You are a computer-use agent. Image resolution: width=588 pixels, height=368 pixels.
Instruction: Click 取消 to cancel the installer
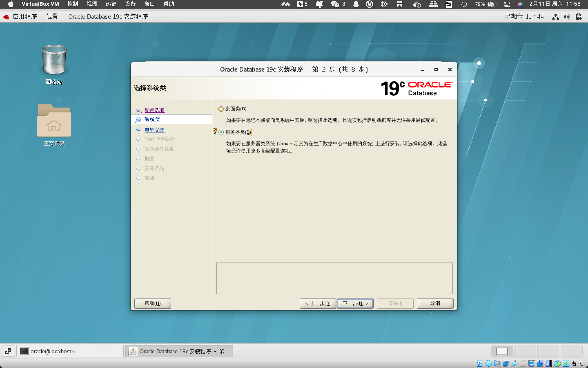click(x=435, y=304)
